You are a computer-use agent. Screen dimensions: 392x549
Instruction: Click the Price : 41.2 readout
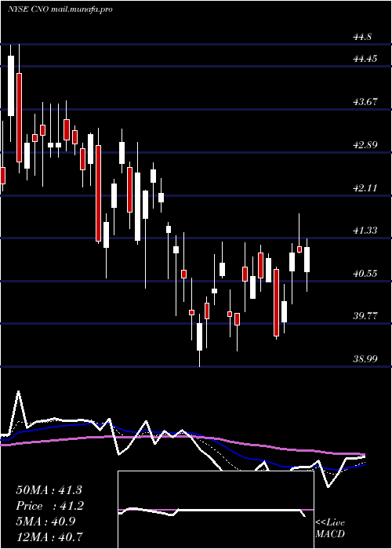click(50, 506)
